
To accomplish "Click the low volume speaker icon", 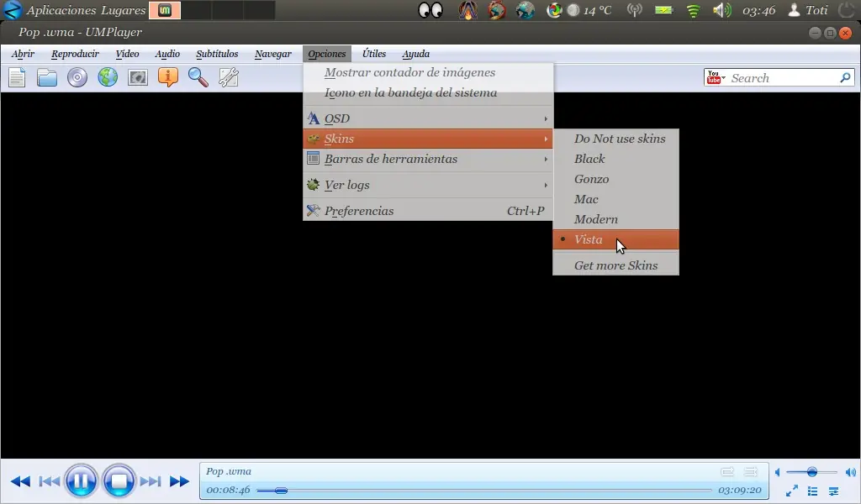I will pos(778,471).
